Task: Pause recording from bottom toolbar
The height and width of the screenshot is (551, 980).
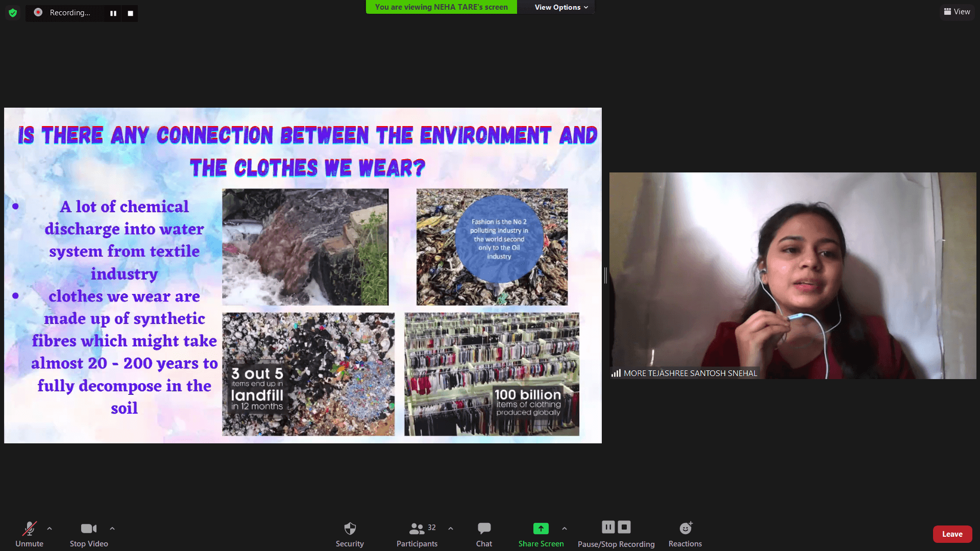Action: [x=608, y=527]
